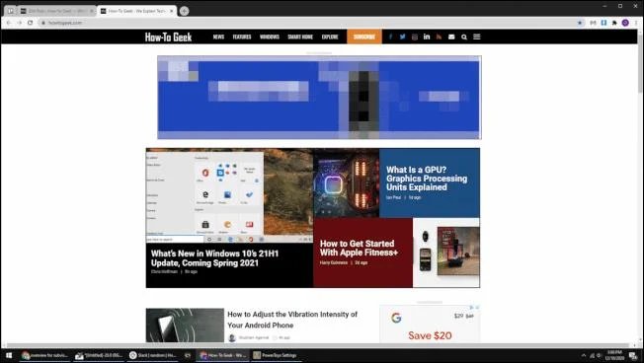Open notification center in system tray
This screenshot has width=644, height=363.
tap(633, 356)
